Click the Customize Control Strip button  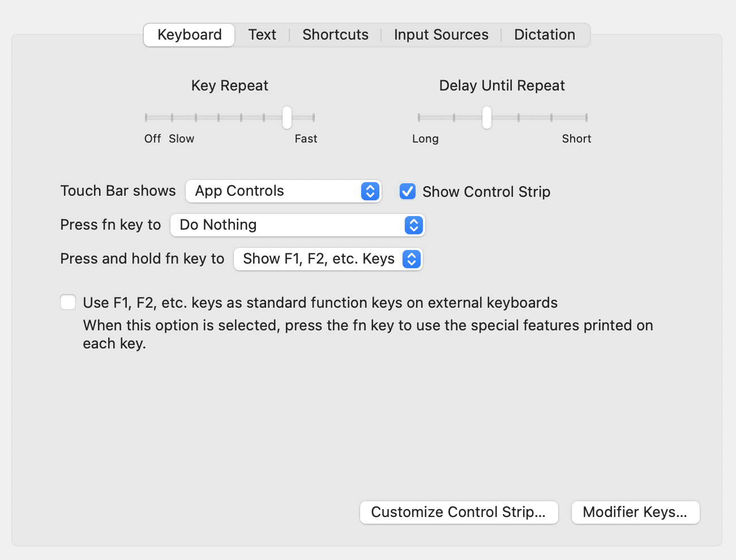point(459,512)
